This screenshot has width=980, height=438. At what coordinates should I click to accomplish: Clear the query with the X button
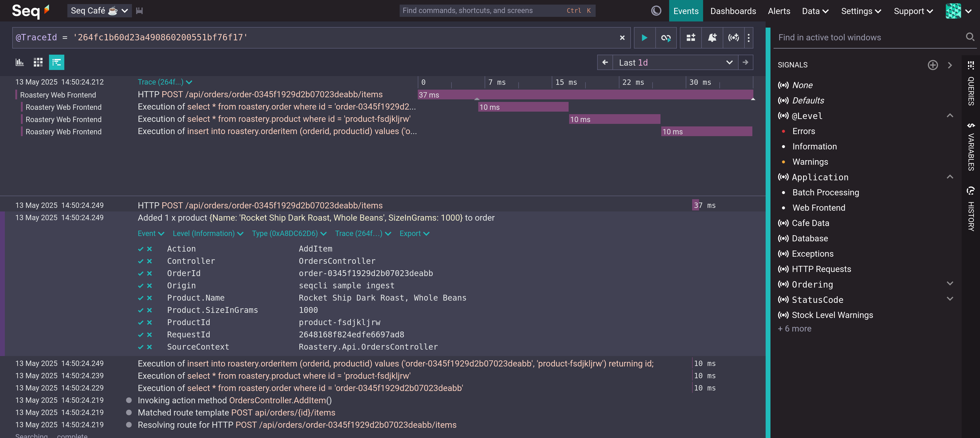[622, 38]
